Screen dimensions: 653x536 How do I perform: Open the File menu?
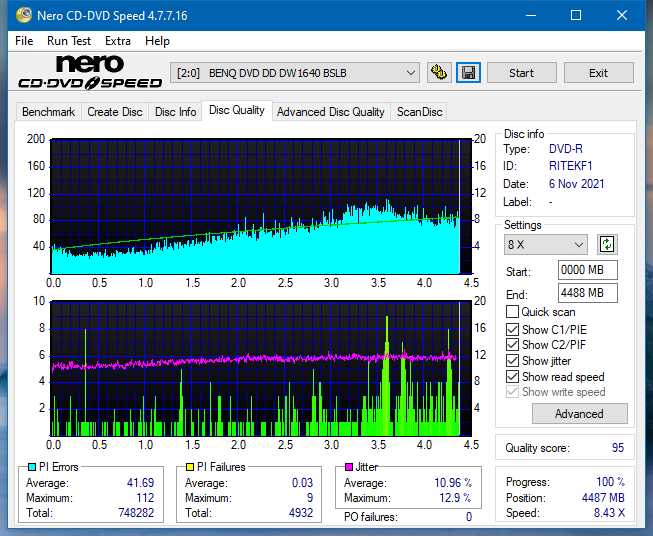coord(24,41)
